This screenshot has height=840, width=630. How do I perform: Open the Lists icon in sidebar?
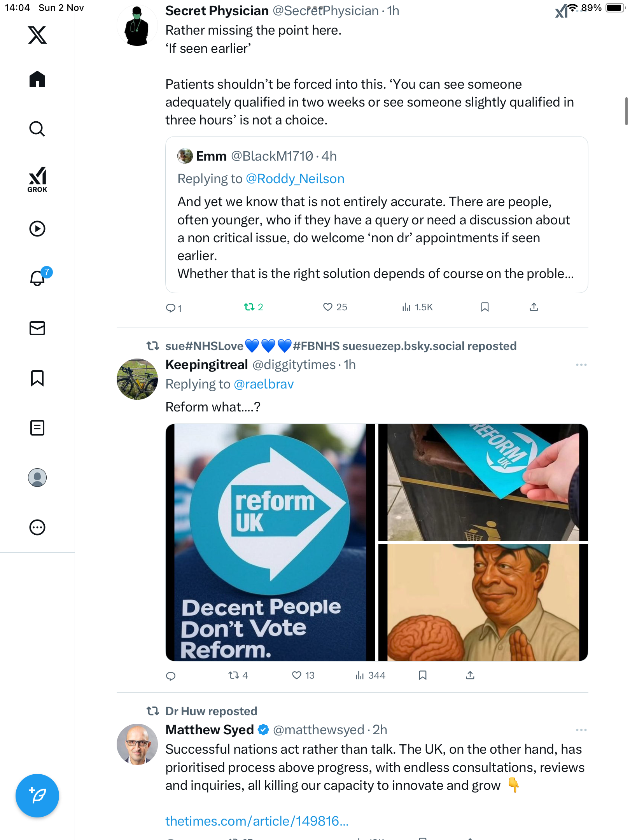tap(37, 428)
